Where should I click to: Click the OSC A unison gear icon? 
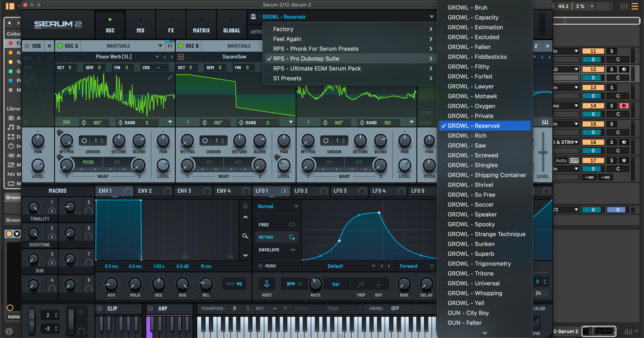click(84, 141)
